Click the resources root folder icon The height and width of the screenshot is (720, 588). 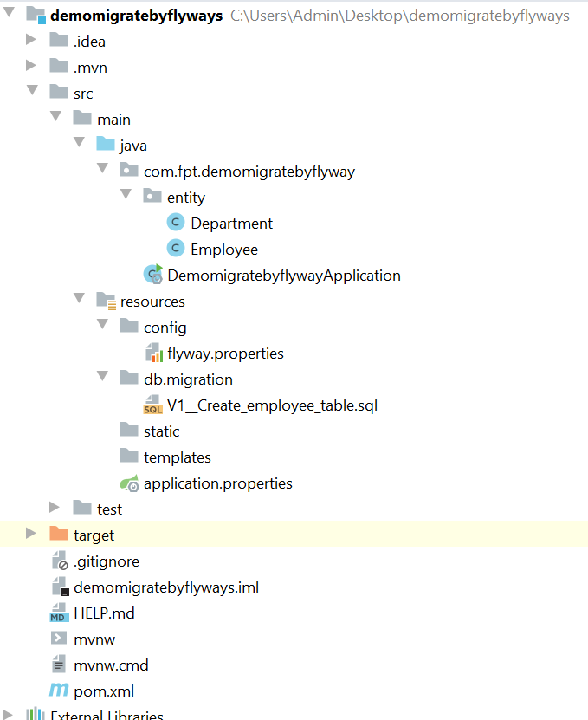pyautogui.click(x=107, y=301)
